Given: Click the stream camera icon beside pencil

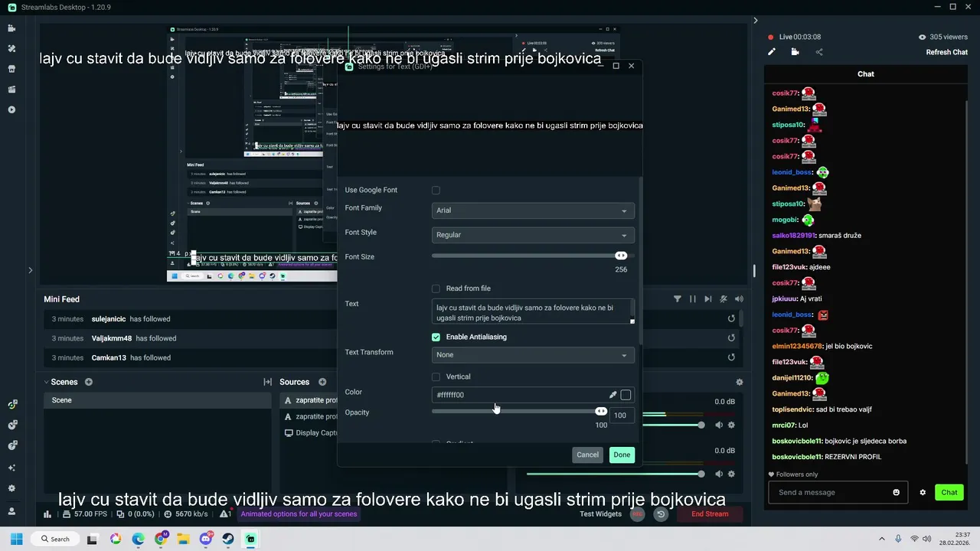Looking at the screenshot, I should (x=795, y=52).
